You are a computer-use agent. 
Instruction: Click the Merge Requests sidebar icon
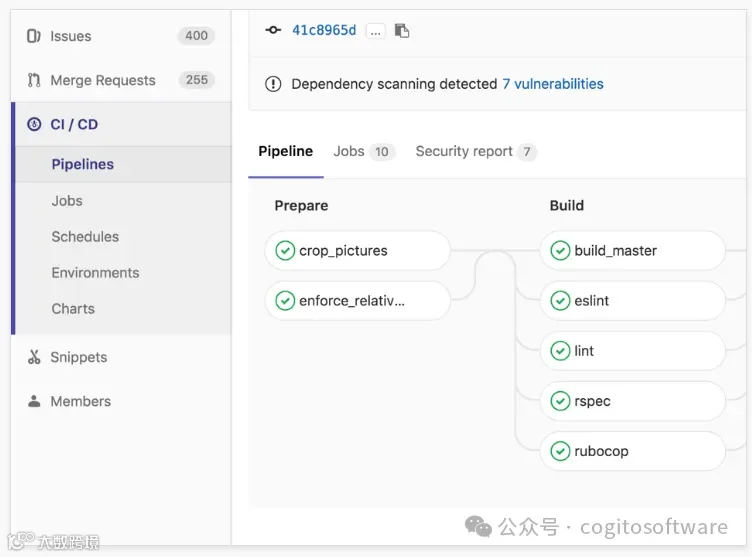34,80
